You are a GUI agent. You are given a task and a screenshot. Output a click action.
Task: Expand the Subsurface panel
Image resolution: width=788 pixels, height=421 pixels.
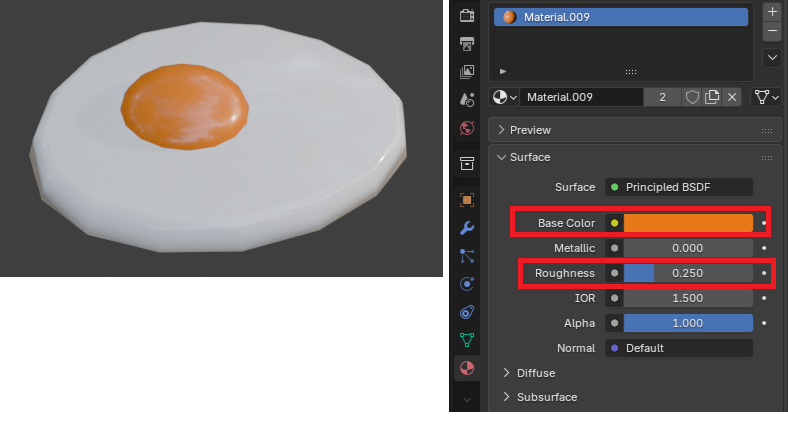coord(546,397)
